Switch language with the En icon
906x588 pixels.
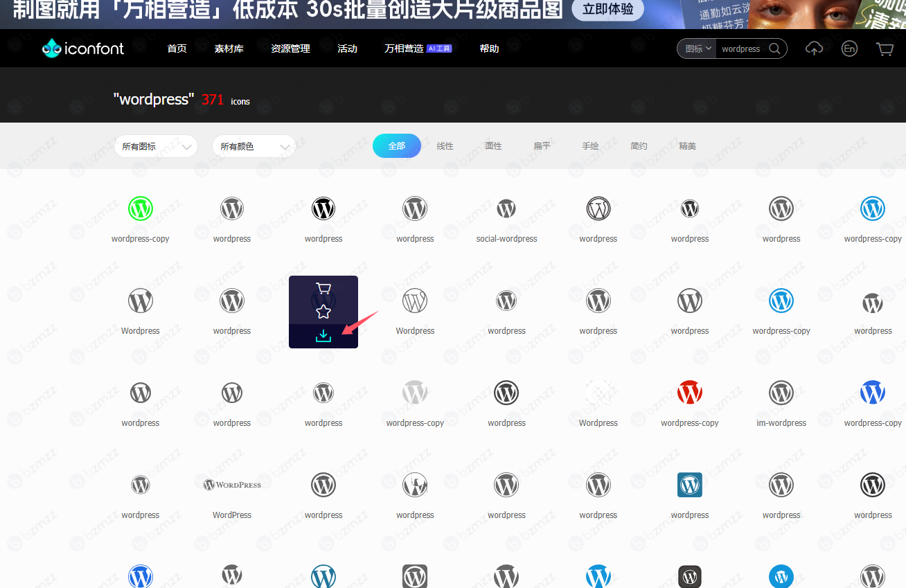[x=849, y=48]
